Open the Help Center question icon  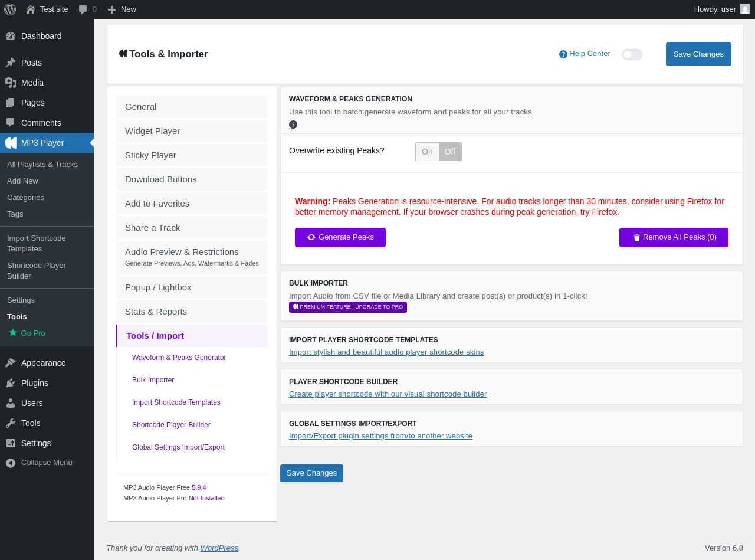(x=563, y=54)
